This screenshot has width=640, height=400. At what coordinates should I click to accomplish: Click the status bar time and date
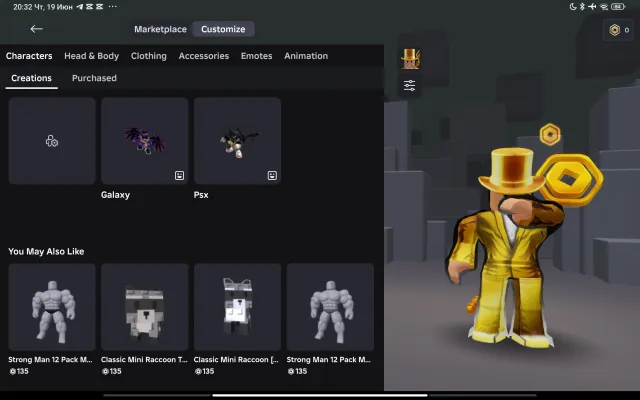[x=43, y=7]
